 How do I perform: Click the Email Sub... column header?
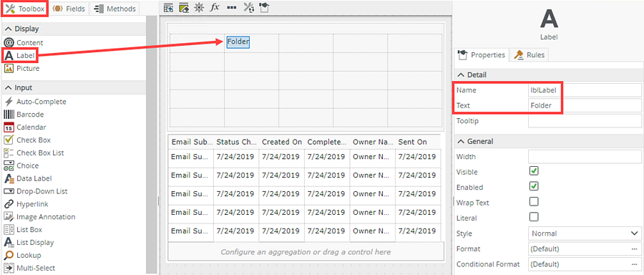[191, 142]
